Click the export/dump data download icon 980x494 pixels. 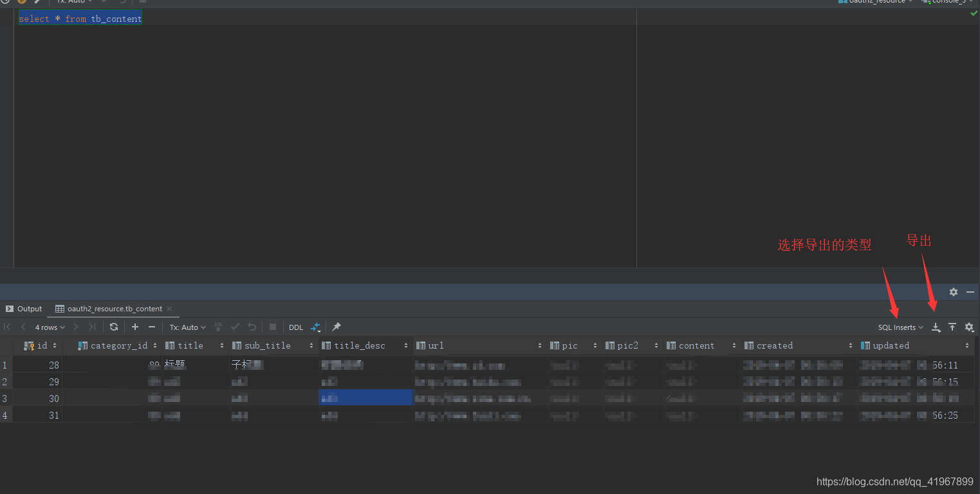936,327
